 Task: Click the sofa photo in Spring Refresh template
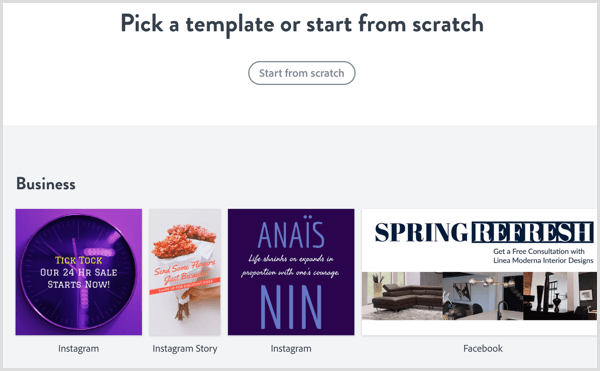point(402,296)
